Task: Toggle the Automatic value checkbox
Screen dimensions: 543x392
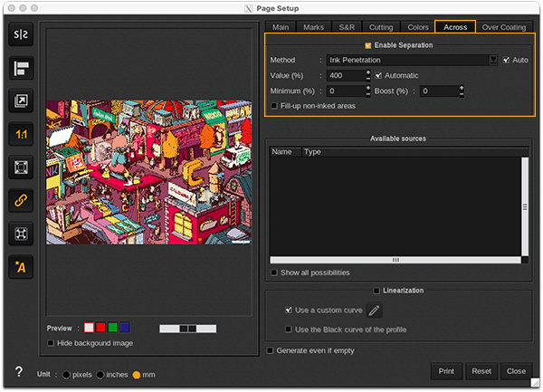Action: point(378,75)
